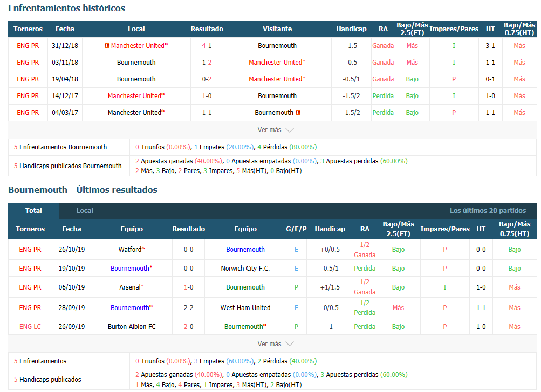Image resolution: width=541 pixels, height=392 pixels.
Task: Click the Handicap header in historical table
Action: 351,29
